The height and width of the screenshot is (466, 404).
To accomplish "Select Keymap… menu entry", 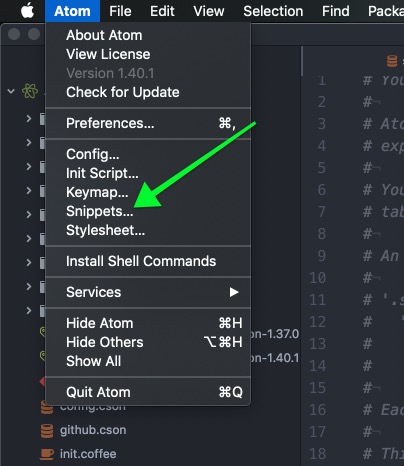I will [x=97, y=192].
